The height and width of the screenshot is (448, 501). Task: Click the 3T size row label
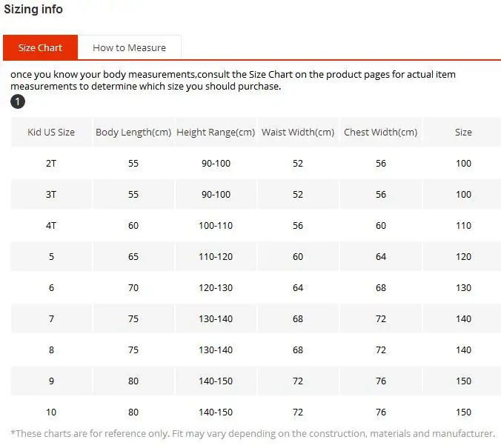tap(51, 195)
